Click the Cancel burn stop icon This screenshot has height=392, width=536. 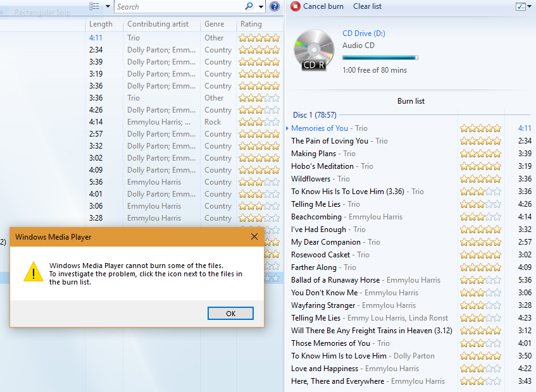[x=296, y=6]
